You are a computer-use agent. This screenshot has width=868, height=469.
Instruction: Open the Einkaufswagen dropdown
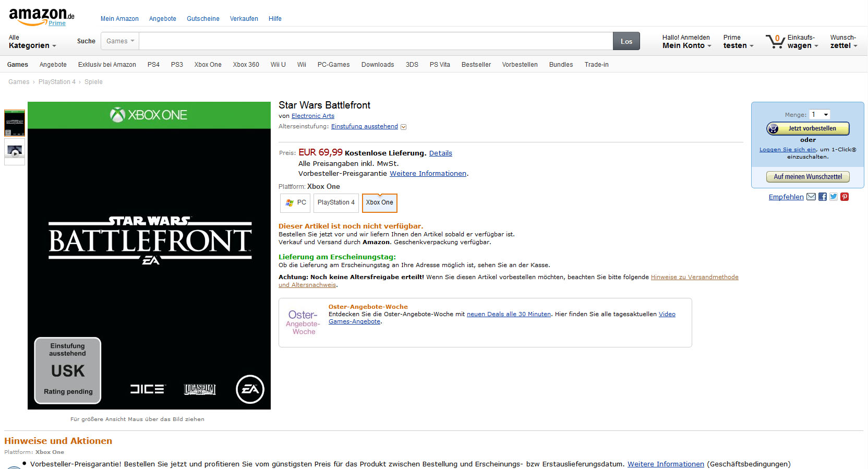tap(803, 42)
